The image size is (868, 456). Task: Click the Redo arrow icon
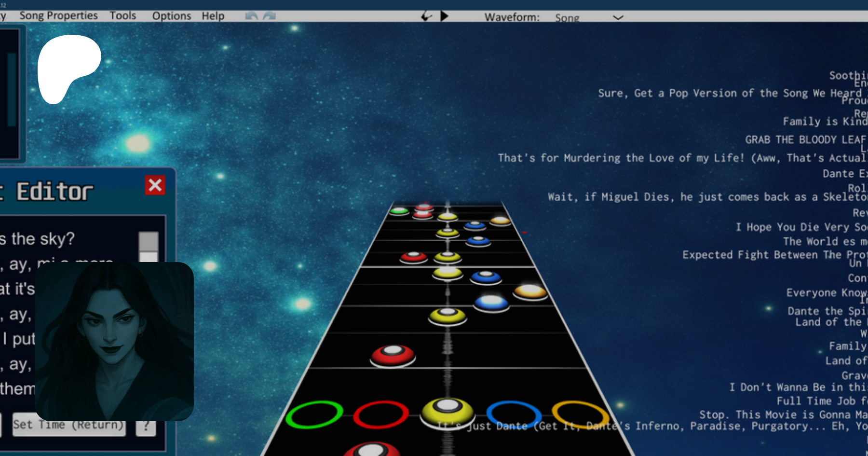(x=270, y=16)
